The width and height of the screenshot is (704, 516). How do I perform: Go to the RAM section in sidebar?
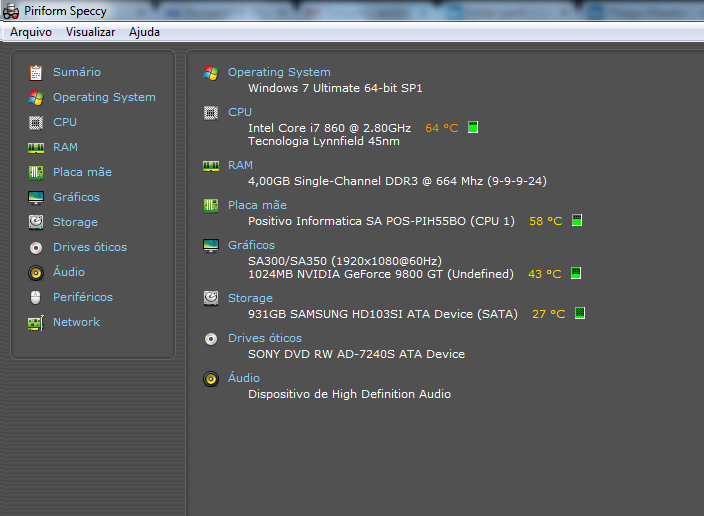pyautogui.click(x=65, y=147)
